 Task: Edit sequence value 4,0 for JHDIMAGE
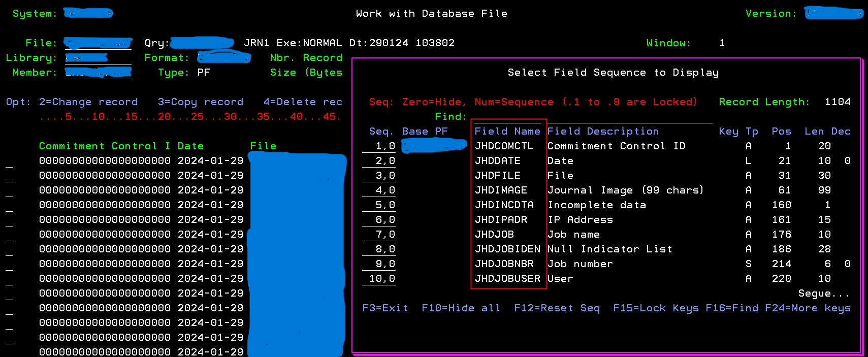379,190
